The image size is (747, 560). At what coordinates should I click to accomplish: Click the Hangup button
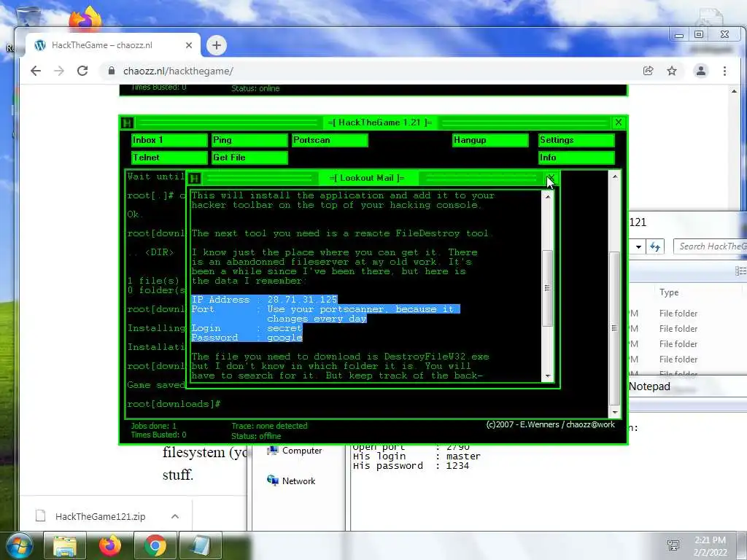point(490,140)
